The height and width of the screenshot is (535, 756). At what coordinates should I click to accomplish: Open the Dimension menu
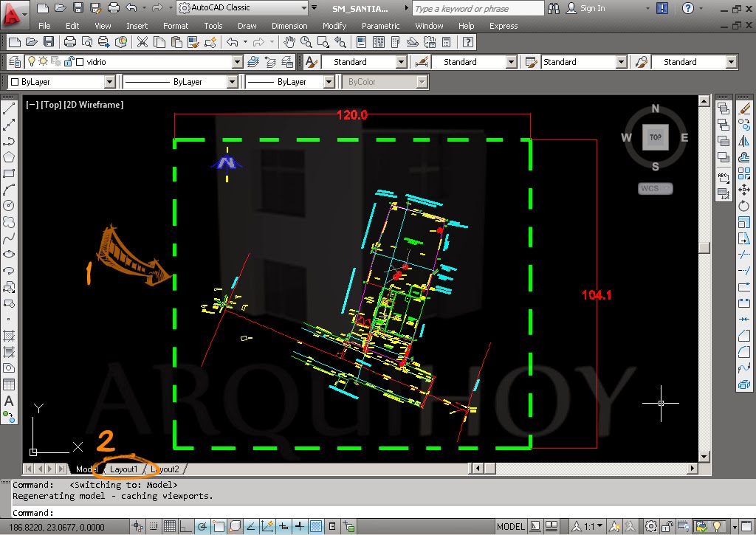click(x=289, y=26)
